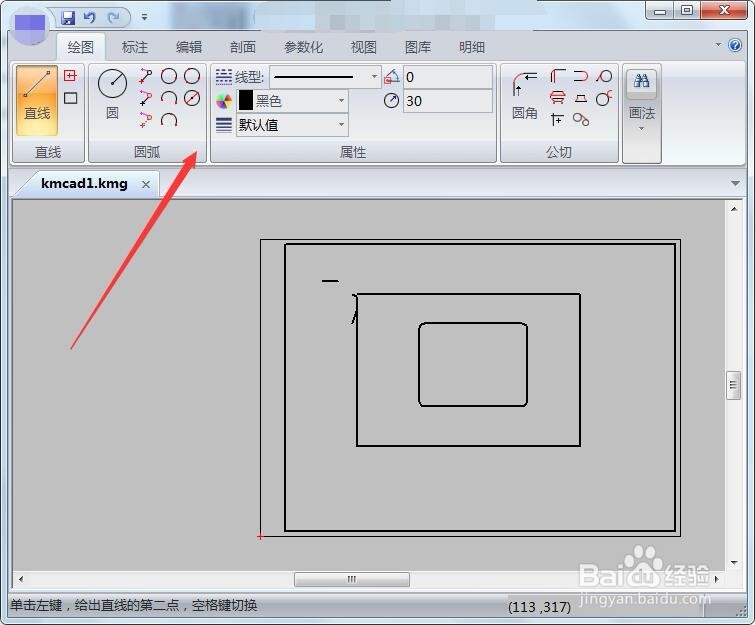Screen dimensions: 755x625
Task: Select the chamfer corner icon in 公切 group
Action: 558,76
